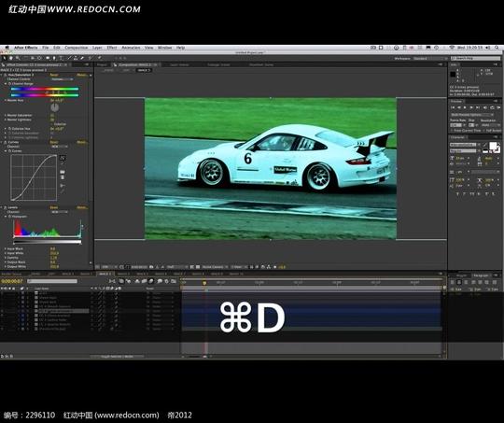Click the Curves bezier point tool icon
This screenshot has height=423, width=504.
pos(63,158)
